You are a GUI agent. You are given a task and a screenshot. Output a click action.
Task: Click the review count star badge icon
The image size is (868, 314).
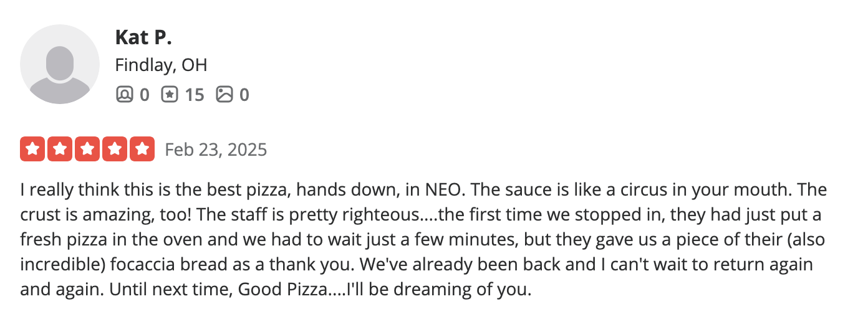pyautogui.click(x=170, y=95)
